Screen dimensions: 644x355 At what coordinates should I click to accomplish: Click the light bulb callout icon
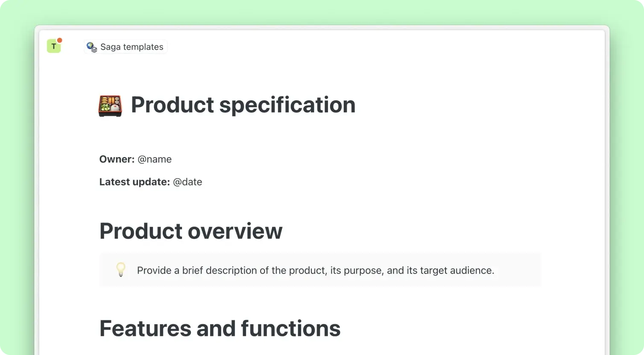(121, 270)
